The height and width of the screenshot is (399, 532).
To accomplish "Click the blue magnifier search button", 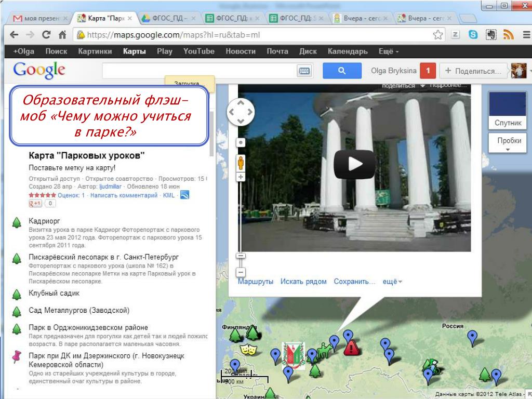I will tap(342, 71).
